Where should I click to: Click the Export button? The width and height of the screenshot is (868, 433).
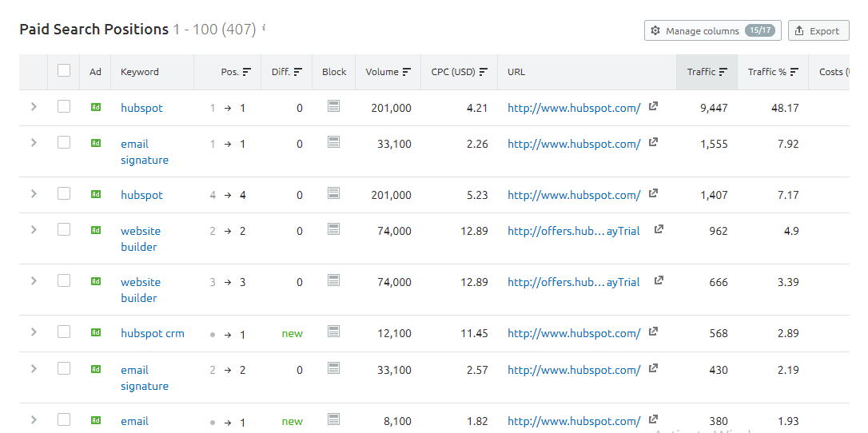(818, 31)
